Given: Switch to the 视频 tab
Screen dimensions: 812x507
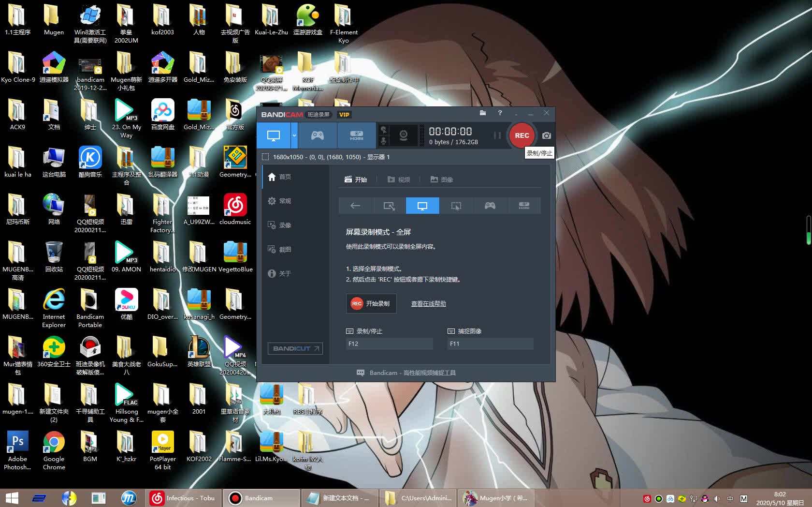Looking at the screenshot, I should coord(399,179).
